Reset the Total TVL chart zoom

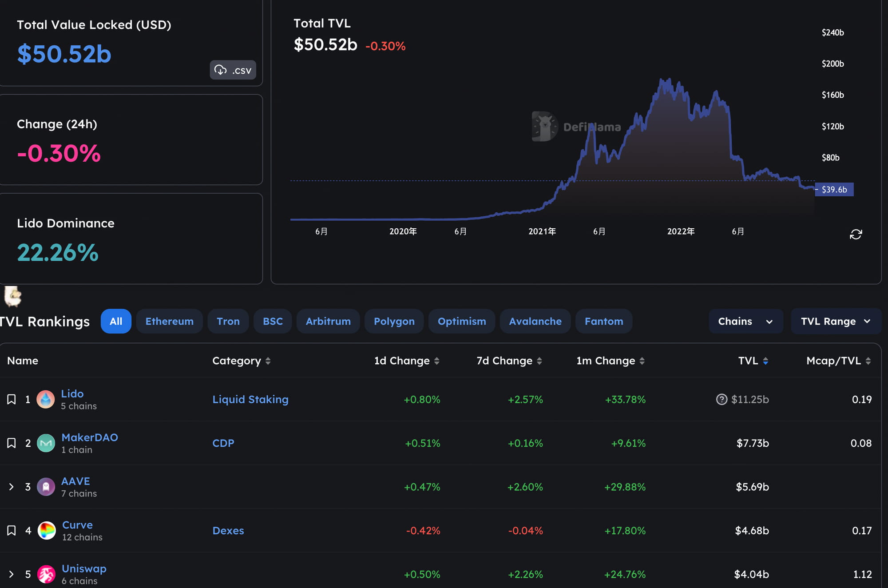point(856,234)
